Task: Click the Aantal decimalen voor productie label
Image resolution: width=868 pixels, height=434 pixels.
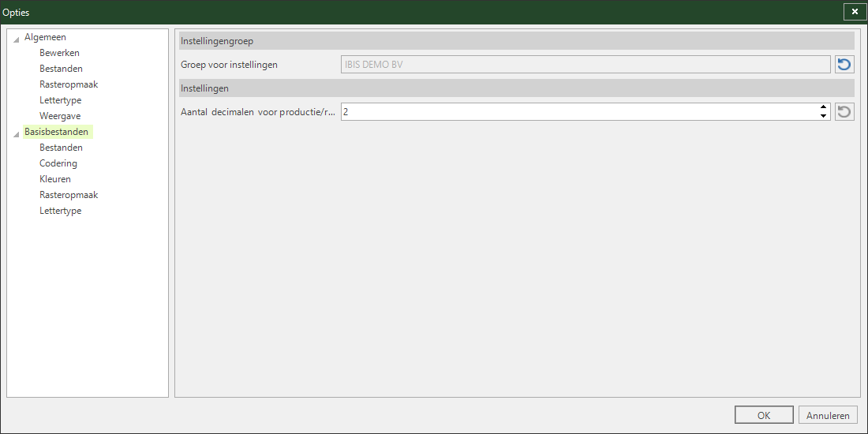Action: [258, 112]
